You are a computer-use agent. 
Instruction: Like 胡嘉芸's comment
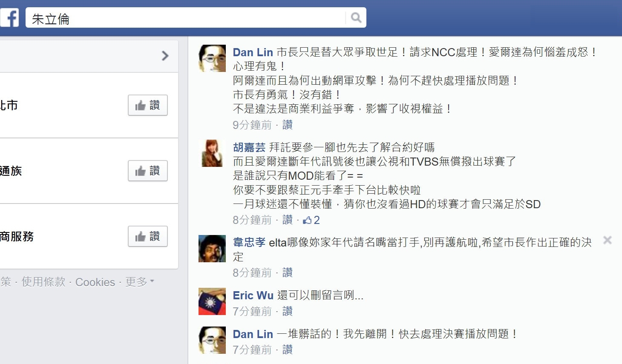coord(288,220)
